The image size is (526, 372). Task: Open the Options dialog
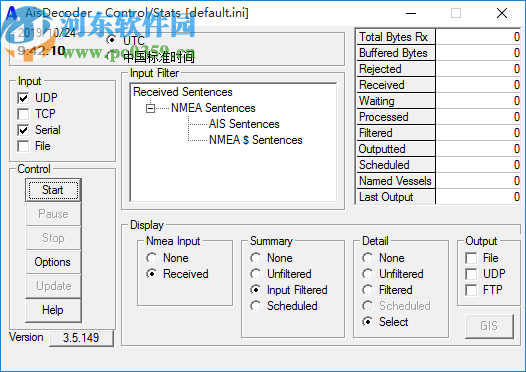tap(53, 262)
